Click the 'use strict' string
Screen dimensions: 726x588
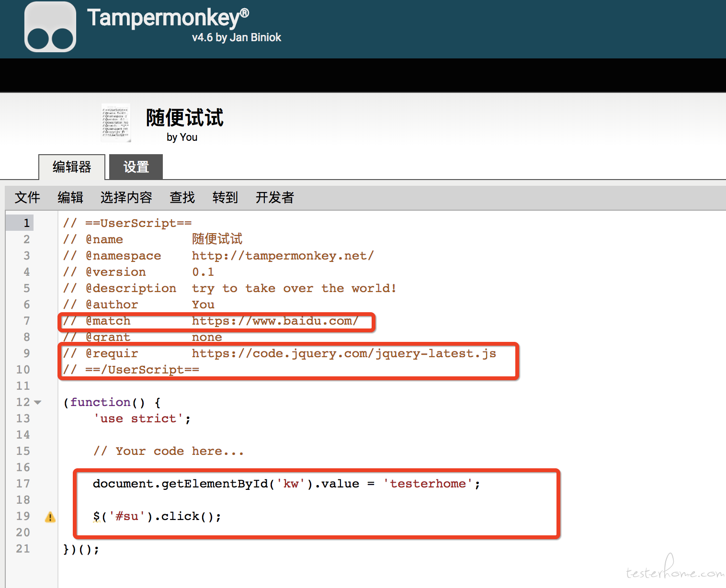(x=138, y=418)
